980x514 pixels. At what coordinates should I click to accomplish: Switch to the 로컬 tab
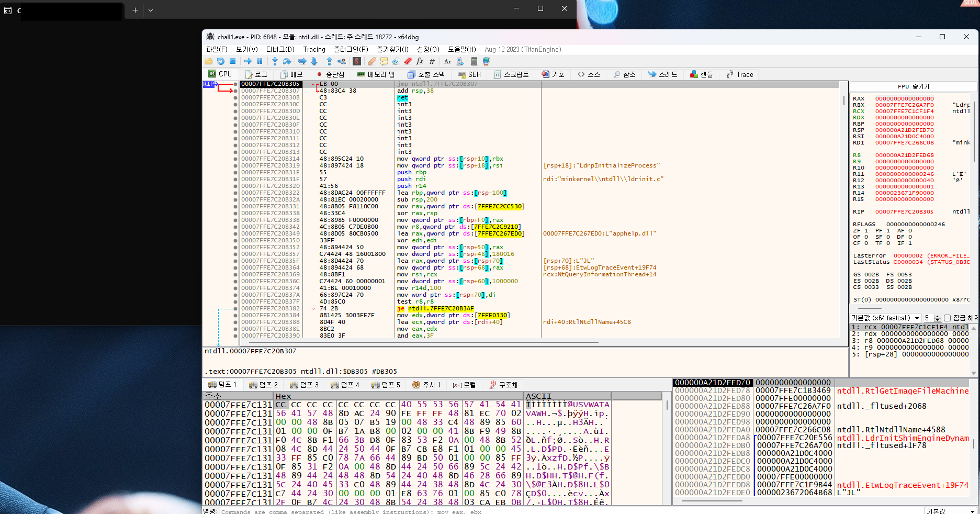(464, 385)
